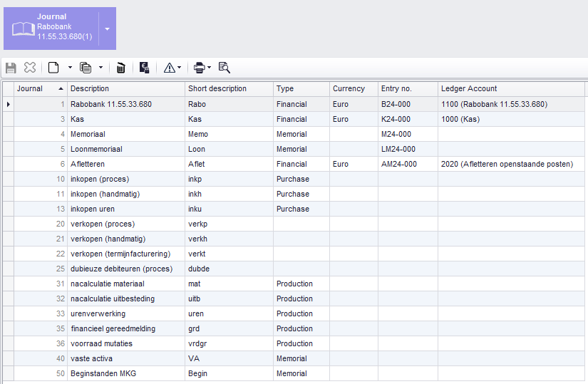Open the dropdown arrow beside the New page icon
Screen dimensions: 588x384
70,68
